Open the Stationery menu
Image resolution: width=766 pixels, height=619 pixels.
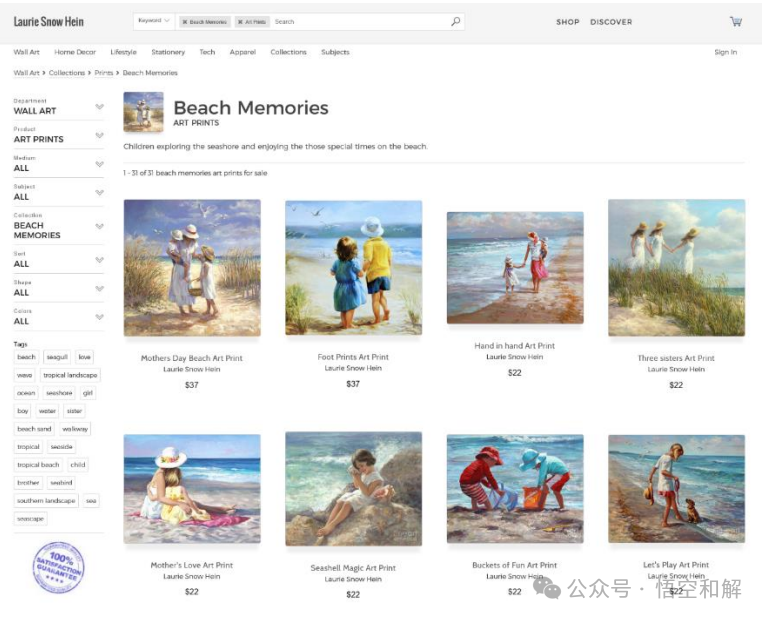(x=168, y=52)
